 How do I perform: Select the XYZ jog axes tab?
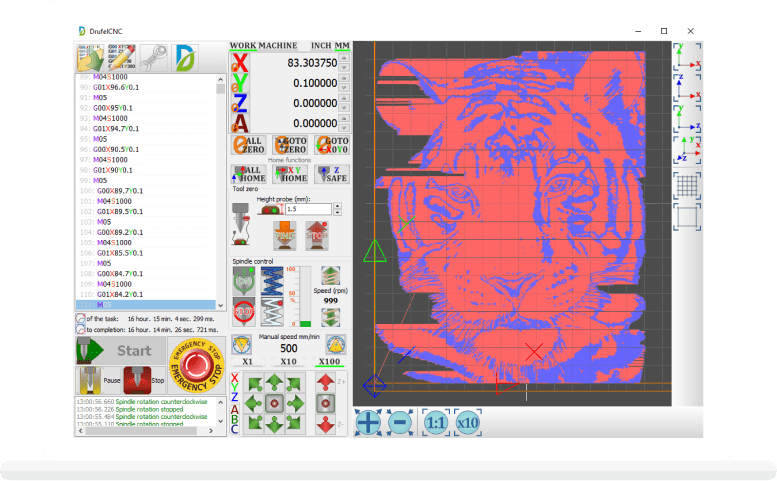point(235,387)
